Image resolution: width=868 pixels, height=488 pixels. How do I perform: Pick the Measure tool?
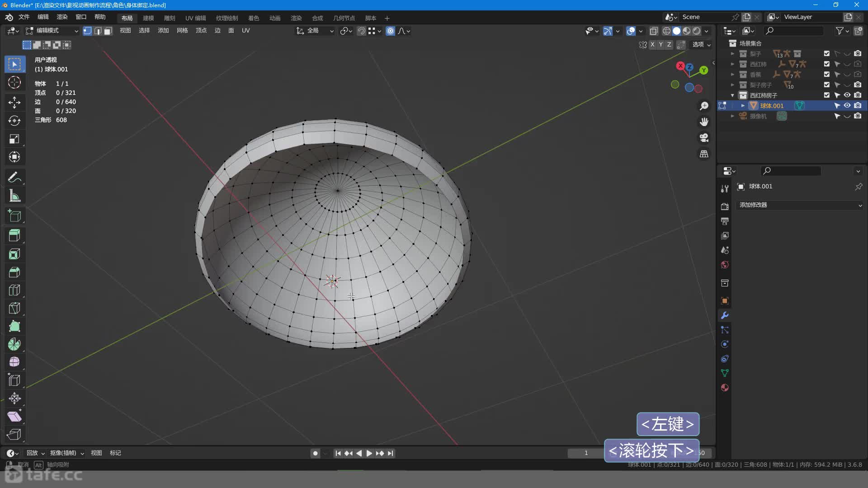14,196
